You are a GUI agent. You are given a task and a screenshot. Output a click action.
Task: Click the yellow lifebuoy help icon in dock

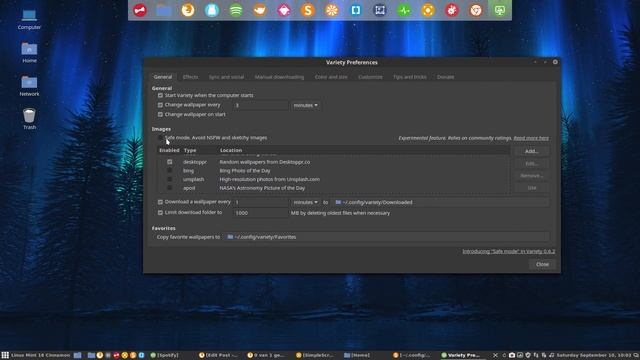pyautogui.click(x=428, y=10)
